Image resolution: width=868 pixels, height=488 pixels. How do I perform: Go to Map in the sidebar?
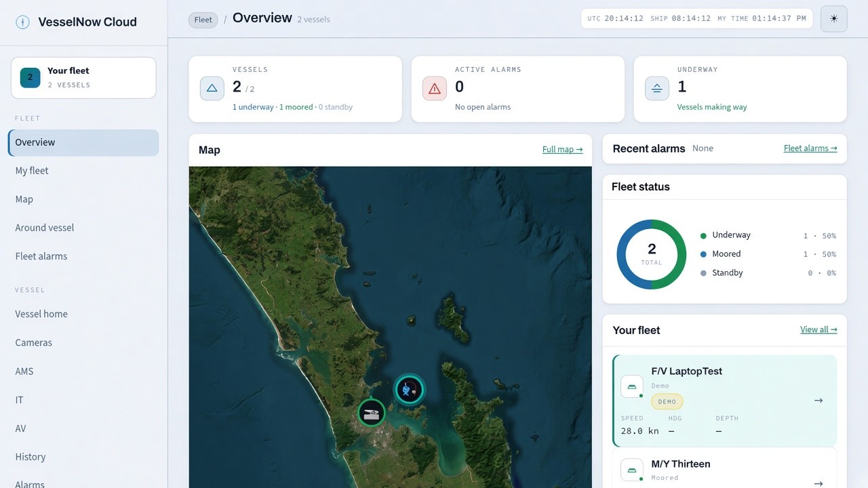(83, 199)
